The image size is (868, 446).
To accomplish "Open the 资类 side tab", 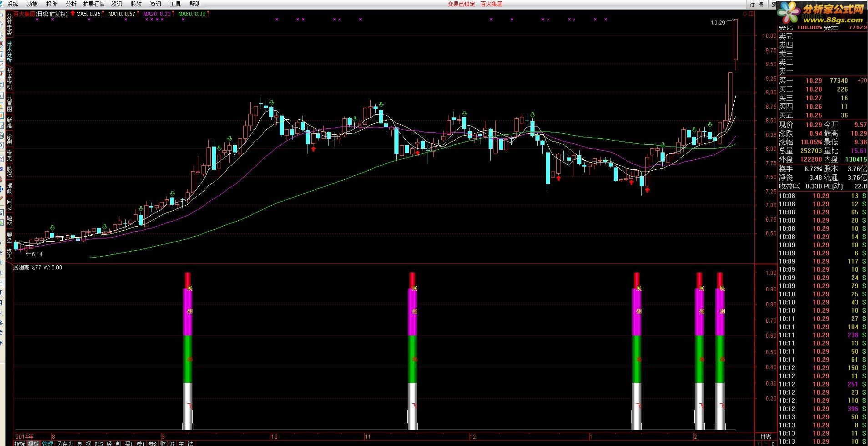I will (x=9, y=155).
